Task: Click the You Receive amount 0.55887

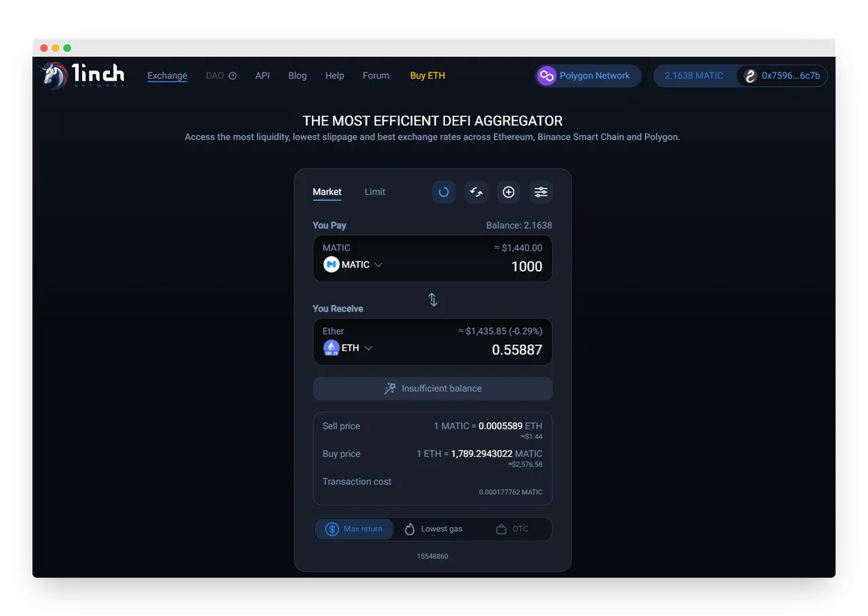Action: pos(517,350)
